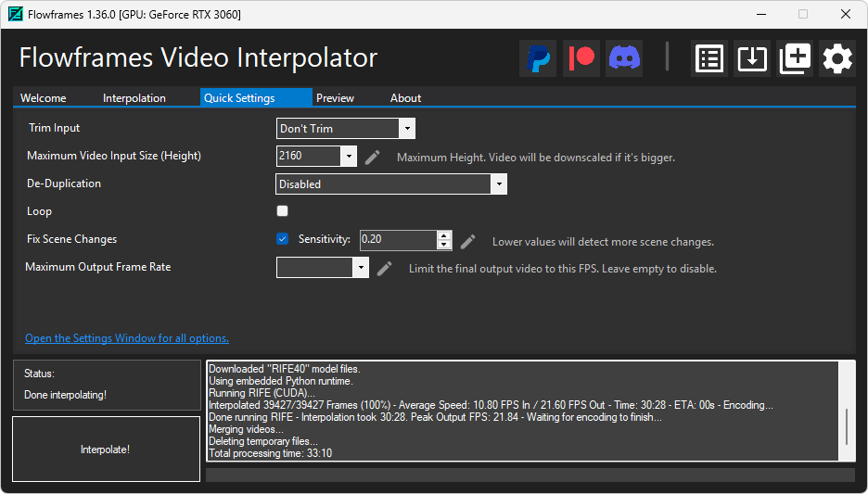Image resolution: width=868 pixels, height=494 pixels.
Task: Expand the Maximum Video Input Size dropdown
Action: coord(349,156)
